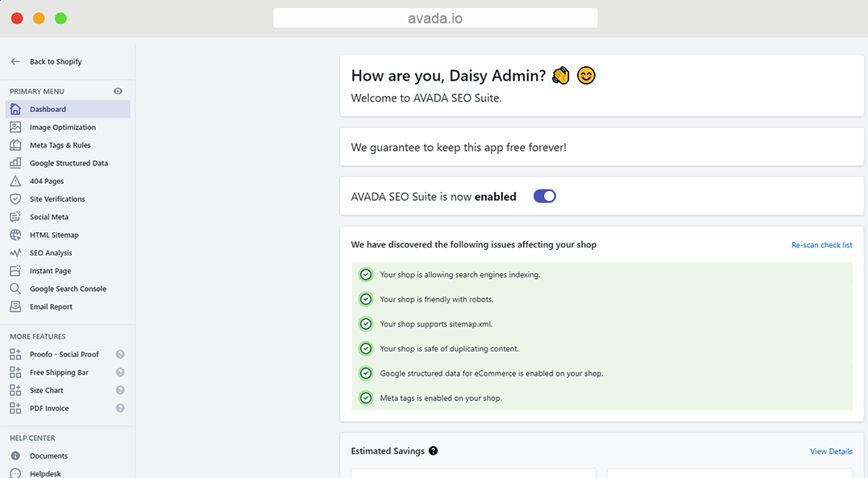The width and height of the screenshot is (868, 478).
Task: Open Estimated Savings View Details
Action: pyautogui.click(x=830, y=451)
